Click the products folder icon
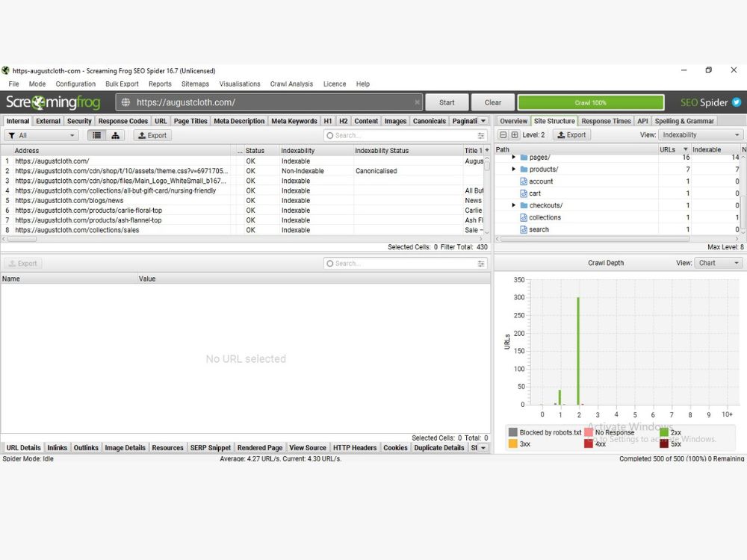Screen dimensions: 747x560 (524, 169)
